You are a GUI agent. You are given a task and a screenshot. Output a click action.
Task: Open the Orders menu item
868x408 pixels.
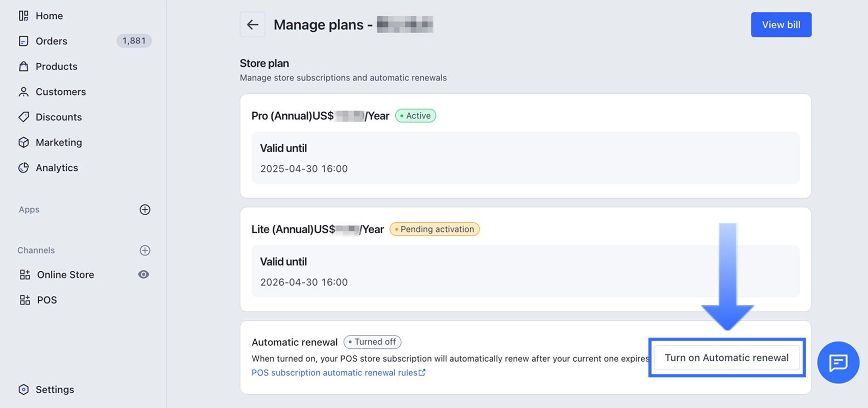(x=52, y=41)
